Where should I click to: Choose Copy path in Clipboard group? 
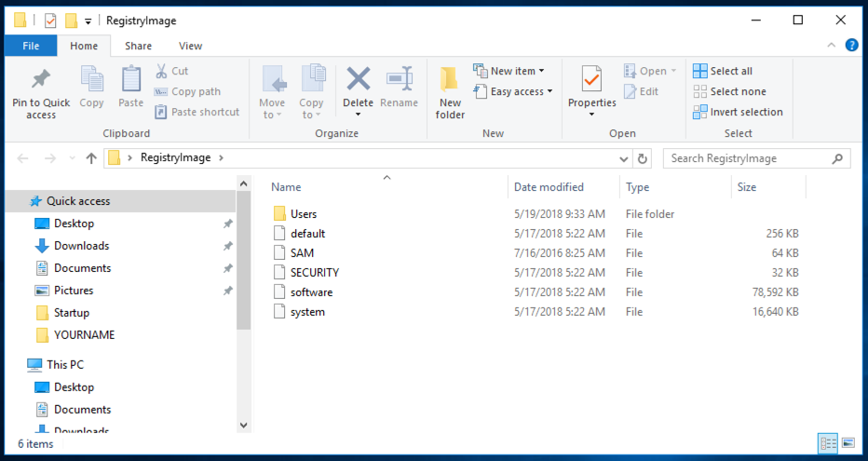point(187,91)
